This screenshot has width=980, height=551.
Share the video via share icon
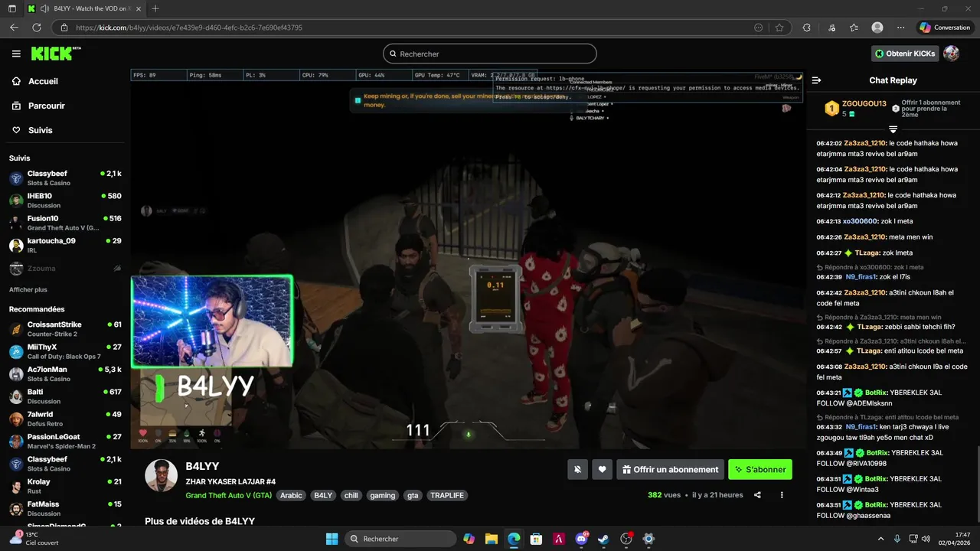pos(757,495)
